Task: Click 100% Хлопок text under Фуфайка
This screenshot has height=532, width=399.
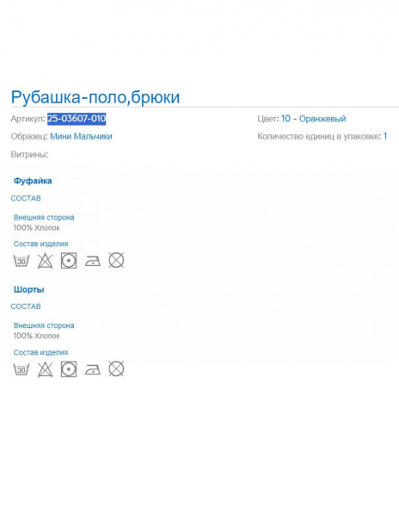Action: 37,227
